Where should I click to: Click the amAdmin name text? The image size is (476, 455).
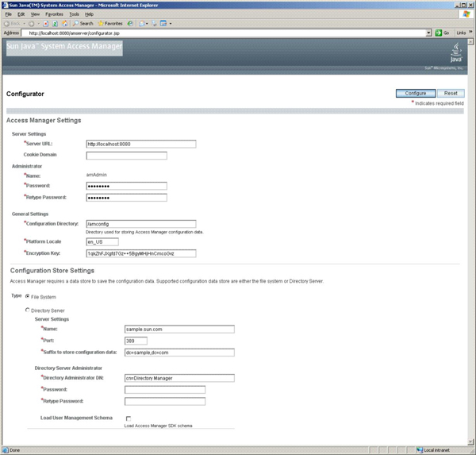pos(97,175)
